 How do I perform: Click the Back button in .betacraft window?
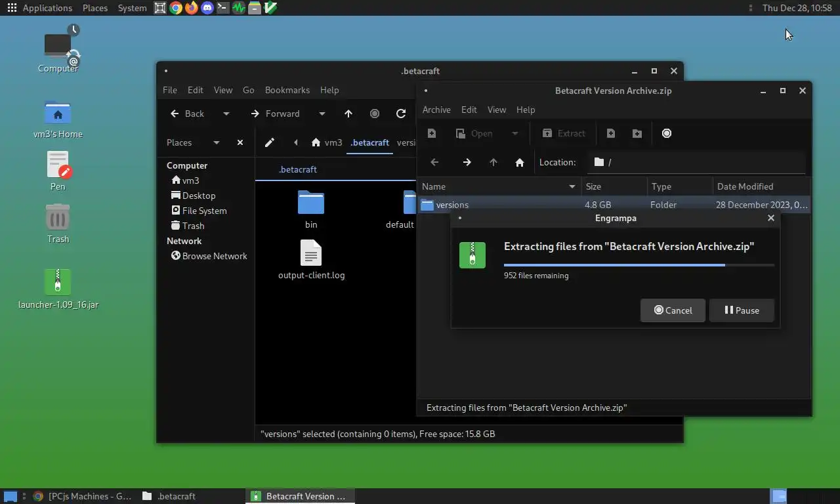pyautogui.click(x=187, y=114)
